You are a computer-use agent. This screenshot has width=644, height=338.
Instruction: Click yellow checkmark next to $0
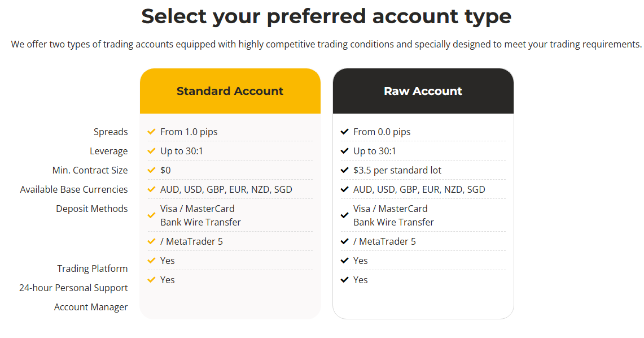(152, 170)
